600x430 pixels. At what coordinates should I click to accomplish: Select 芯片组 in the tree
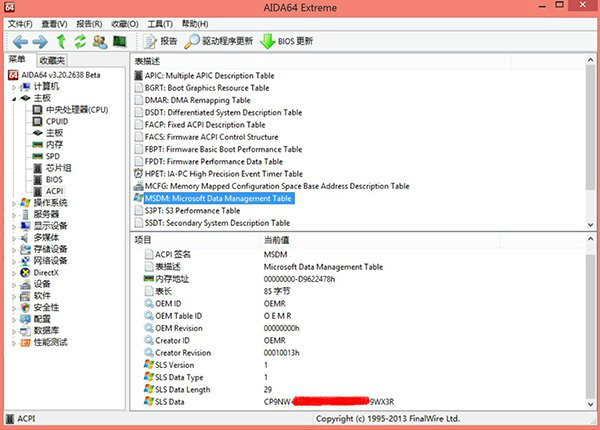click(x=59, y=168)
